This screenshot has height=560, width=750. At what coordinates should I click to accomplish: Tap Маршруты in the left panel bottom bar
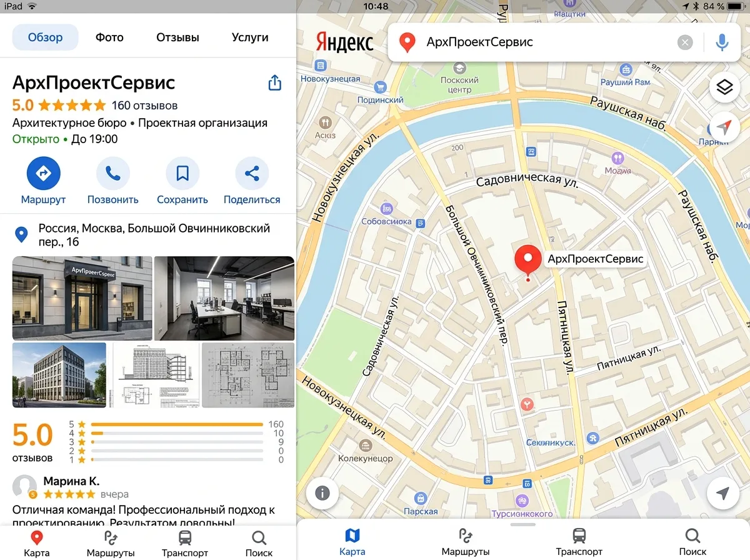111,544
